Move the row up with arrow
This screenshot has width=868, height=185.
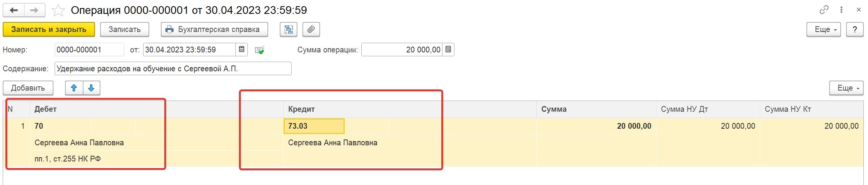pyautogui.click(x=74, y=88)
